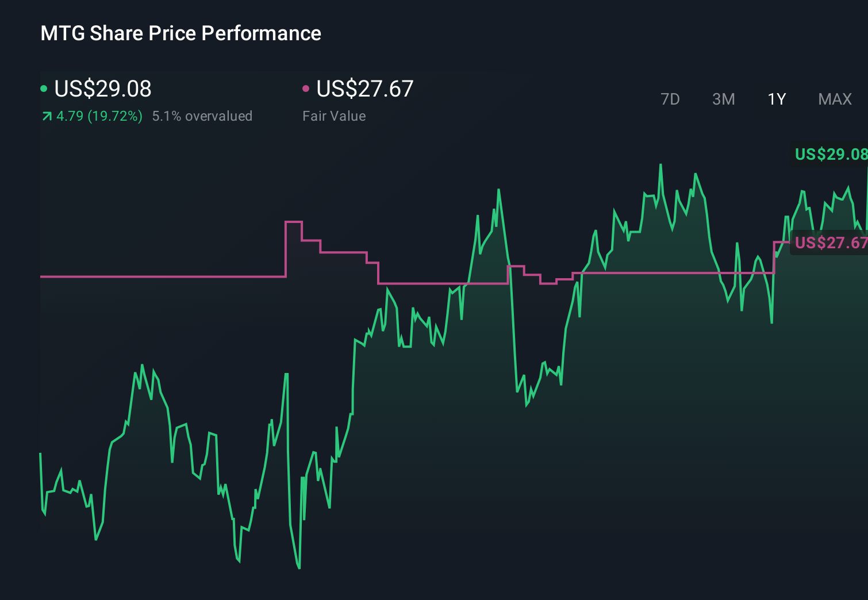Click the Fair Value caption text
Image resolution: width=868 pixels, height=600 pixels.
coord(334,116)
